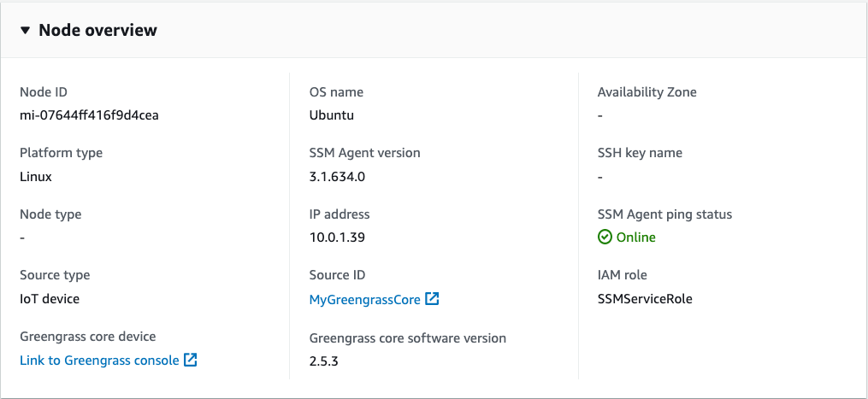Click external icon next to Greengrass console link
The height and width of the screenshot is (399, 868).
(191, 361)
